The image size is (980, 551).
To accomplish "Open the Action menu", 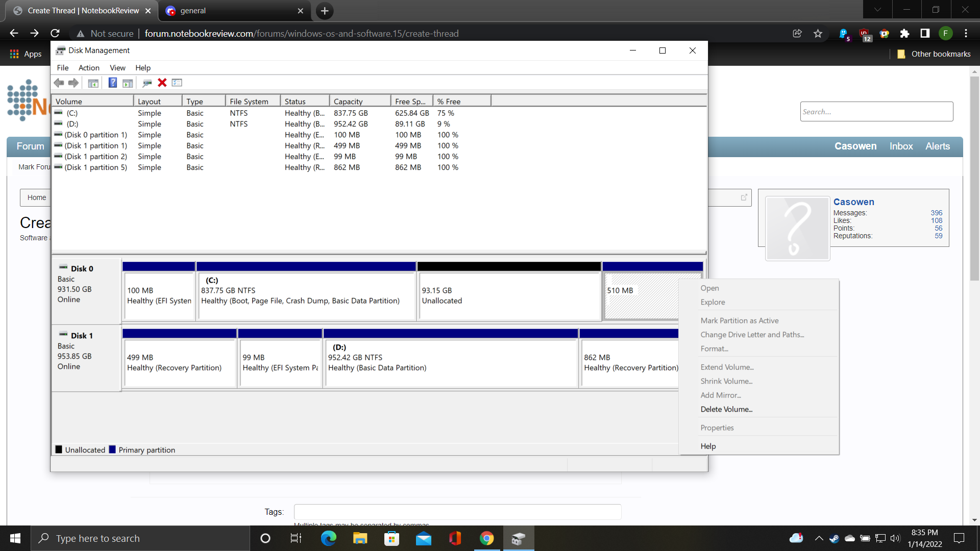I will [x=89, y=68].
